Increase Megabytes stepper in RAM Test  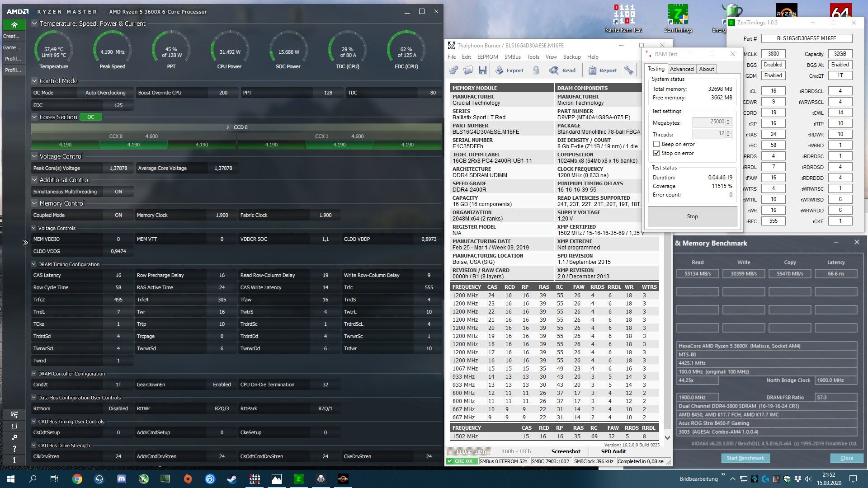point(728,120)
